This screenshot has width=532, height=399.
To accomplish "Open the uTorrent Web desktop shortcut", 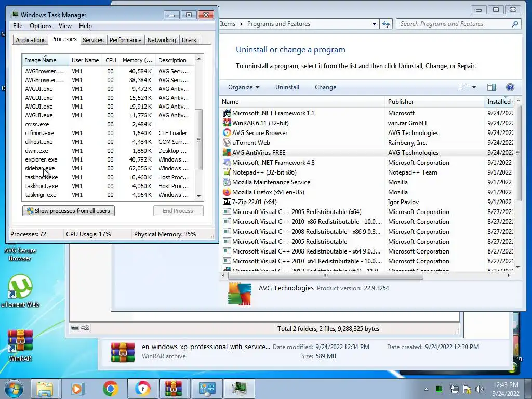I will (x=20, y=291).
